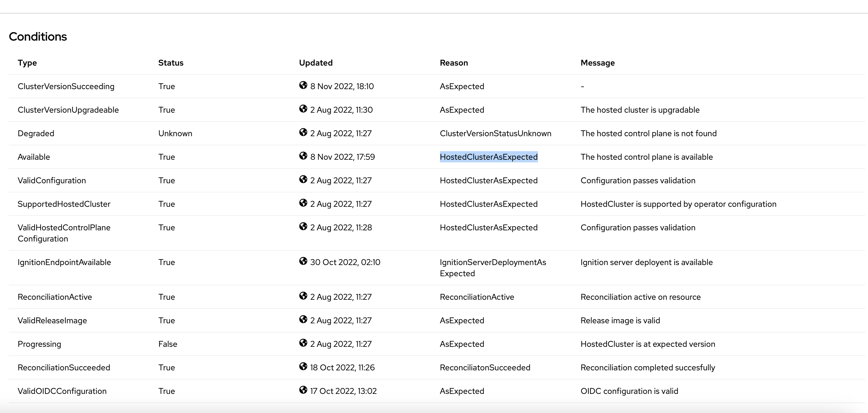
Task: Click globe icon in Progressing row
Action: 303,343
